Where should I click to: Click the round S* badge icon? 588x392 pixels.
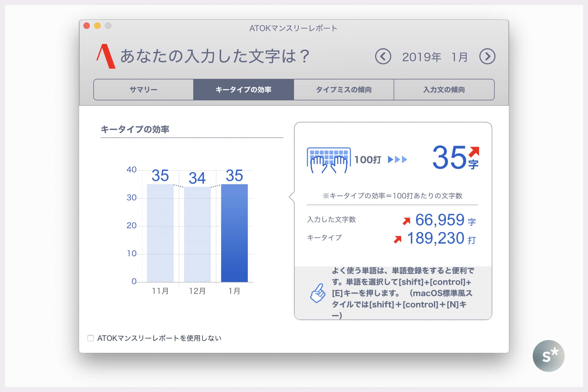pos(548,356)
